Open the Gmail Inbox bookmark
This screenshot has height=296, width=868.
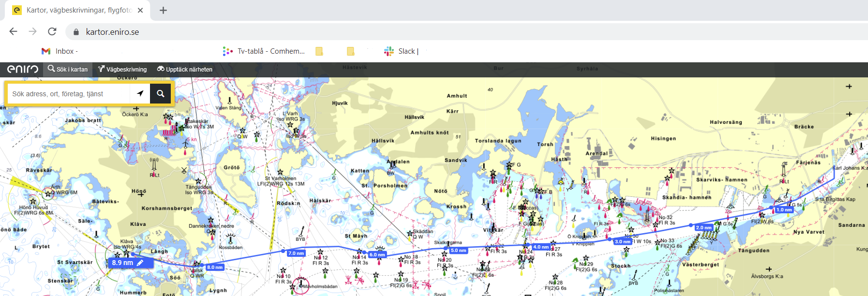(60, 51)
